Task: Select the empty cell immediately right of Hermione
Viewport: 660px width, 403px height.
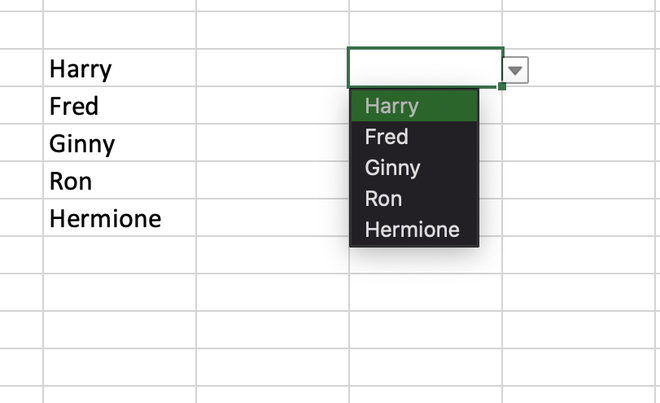Action: pyautogui.click(x=272, y=218)
